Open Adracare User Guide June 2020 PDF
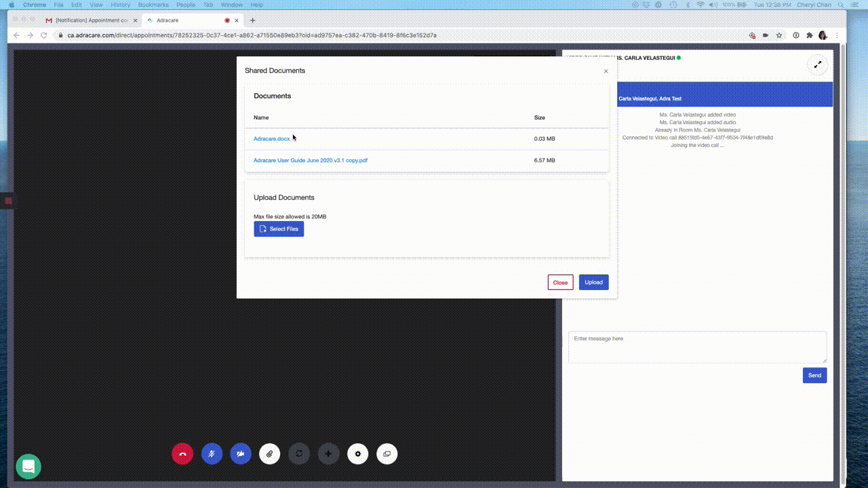Screen dimensions: 868x488 311,161
